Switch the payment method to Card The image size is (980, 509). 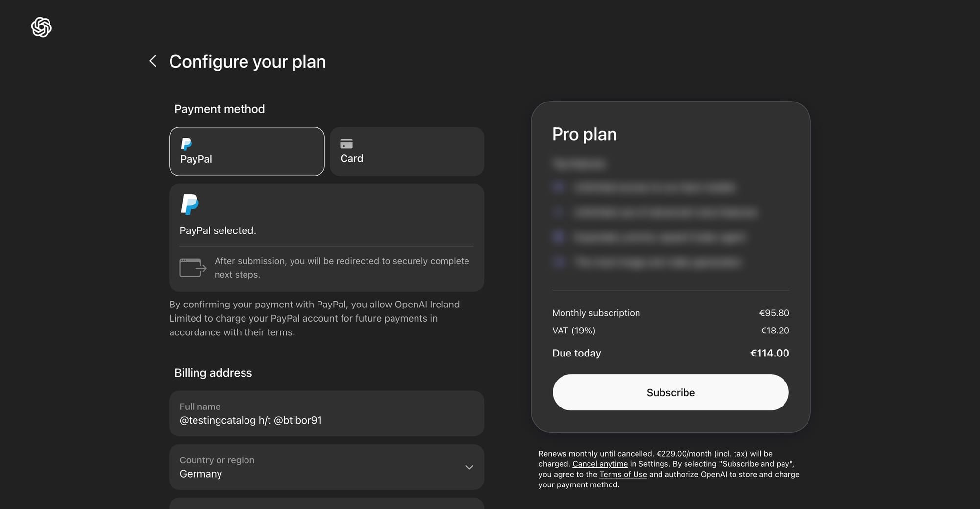click(406, 152)
